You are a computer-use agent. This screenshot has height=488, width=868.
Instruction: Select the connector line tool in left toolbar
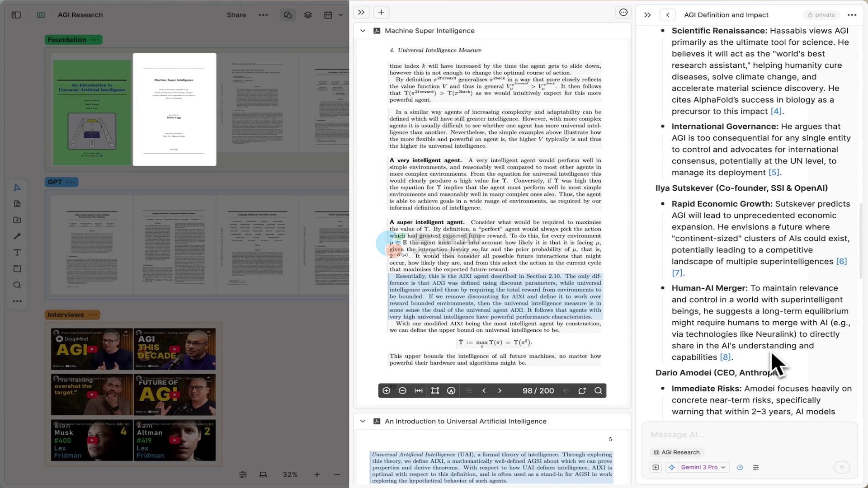[17, 236]
